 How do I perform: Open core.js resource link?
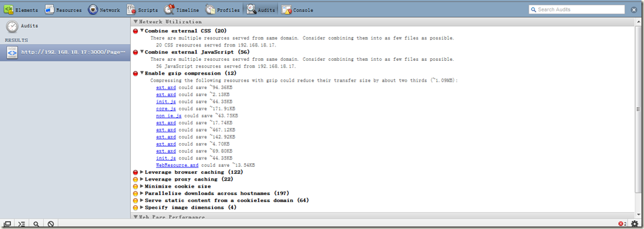[166, 109]
